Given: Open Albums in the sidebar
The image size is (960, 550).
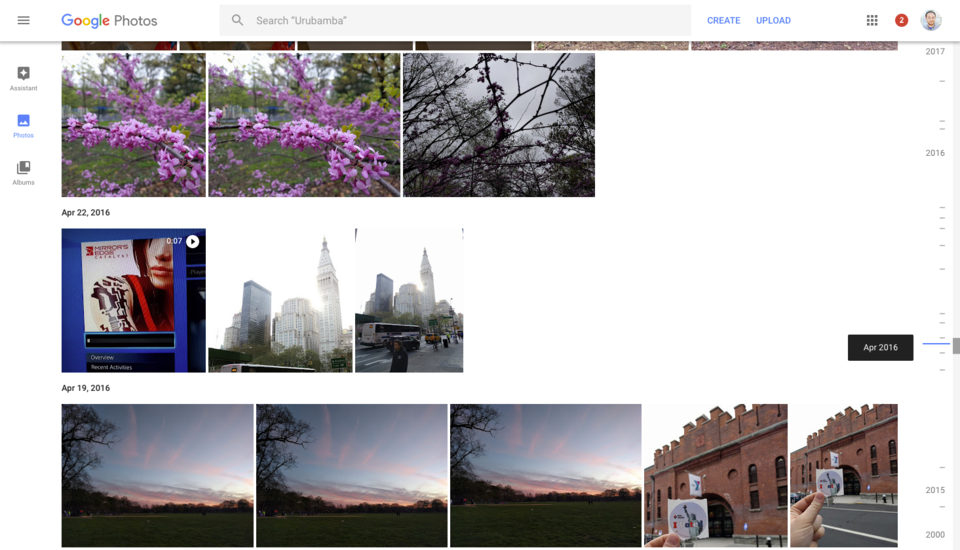Looking at the screenshot, I should point(23,173).
